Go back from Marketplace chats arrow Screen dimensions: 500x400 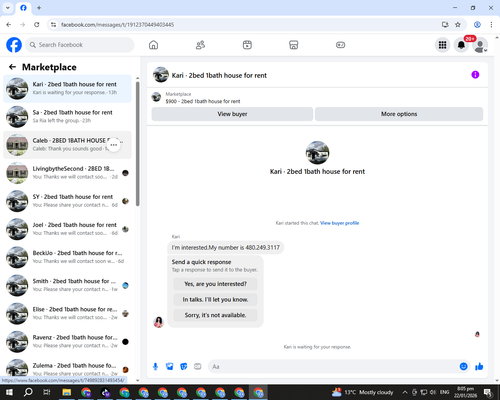[x=12, y=67]
